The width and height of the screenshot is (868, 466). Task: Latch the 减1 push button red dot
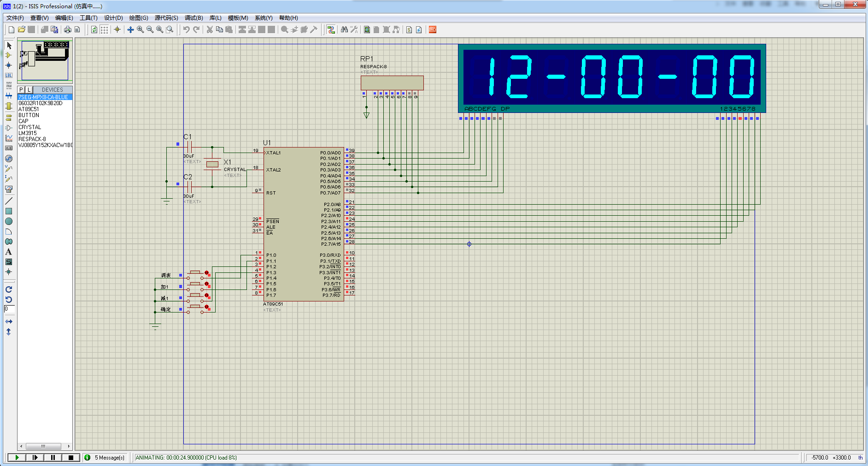206,295
